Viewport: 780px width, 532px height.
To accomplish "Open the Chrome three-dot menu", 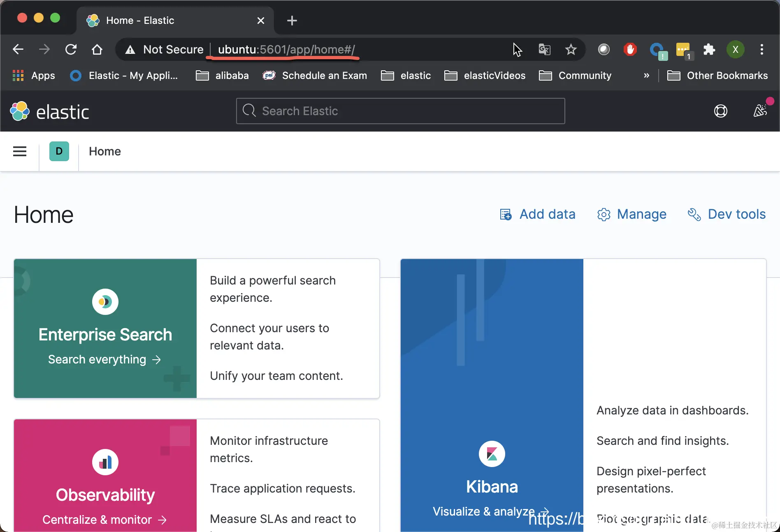I will (x=762, y=49).
